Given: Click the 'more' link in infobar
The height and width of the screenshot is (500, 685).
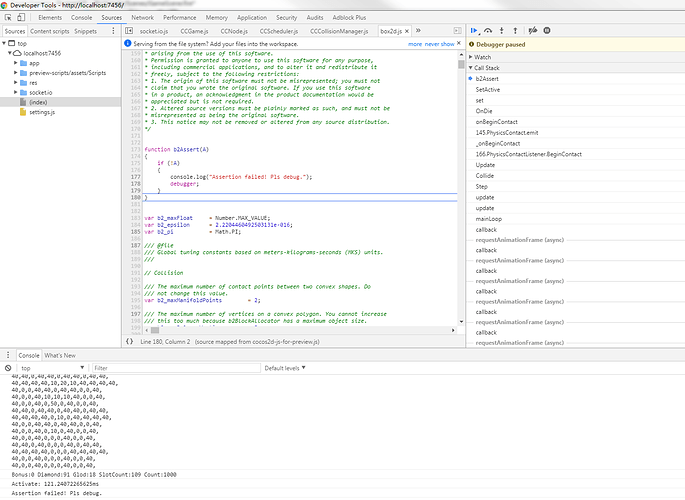Looking at the screenshot, I should 414,44.
